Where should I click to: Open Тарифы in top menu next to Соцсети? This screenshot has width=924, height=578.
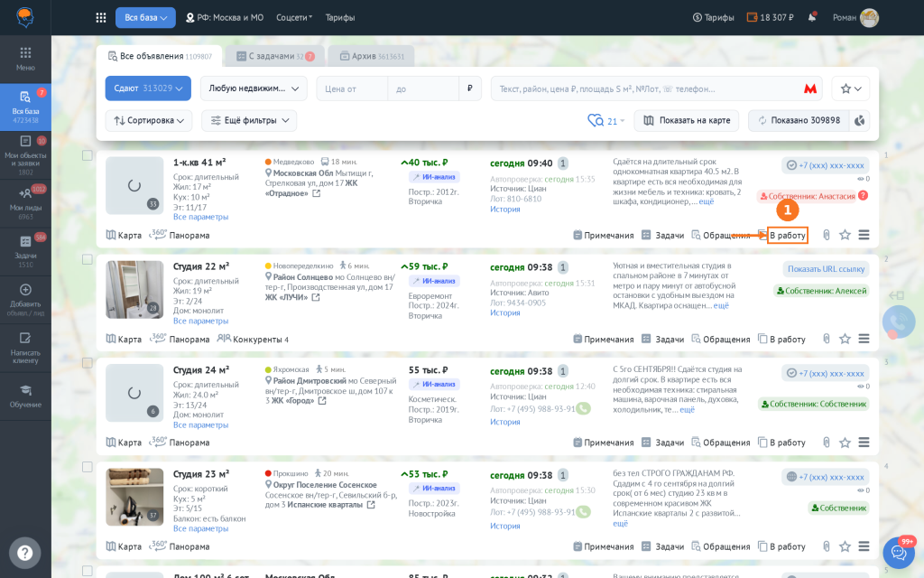click(x=340, y=18)
